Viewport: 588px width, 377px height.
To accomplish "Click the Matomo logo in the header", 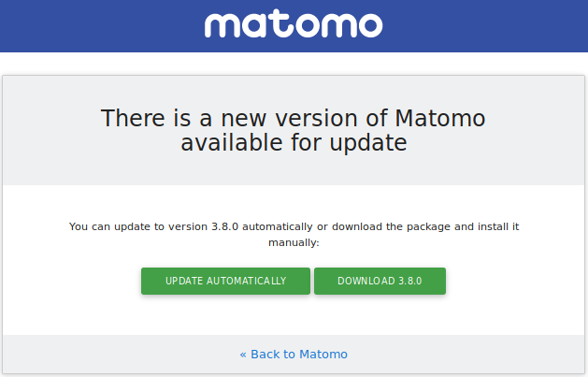I will click(x=294, y=24).
